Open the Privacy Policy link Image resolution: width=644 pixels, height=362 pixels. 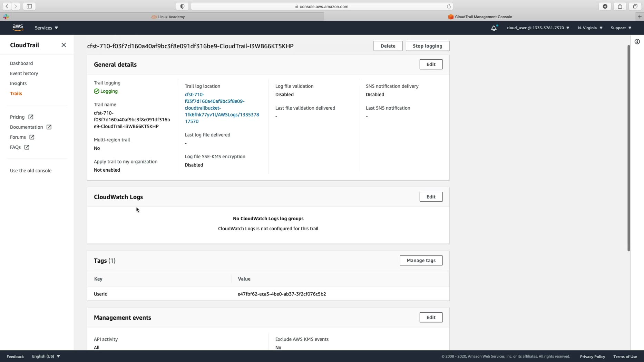592,356
